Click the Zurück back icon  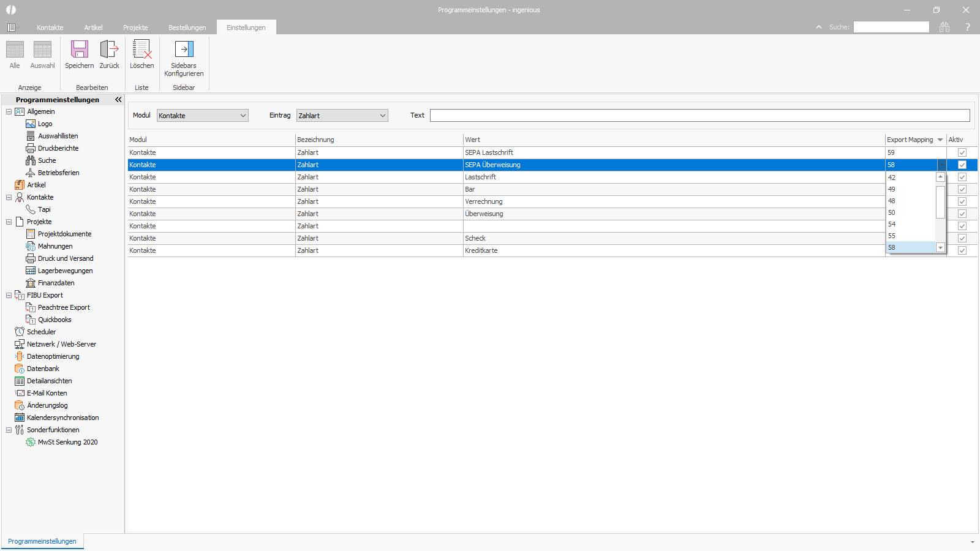(109, 50)
